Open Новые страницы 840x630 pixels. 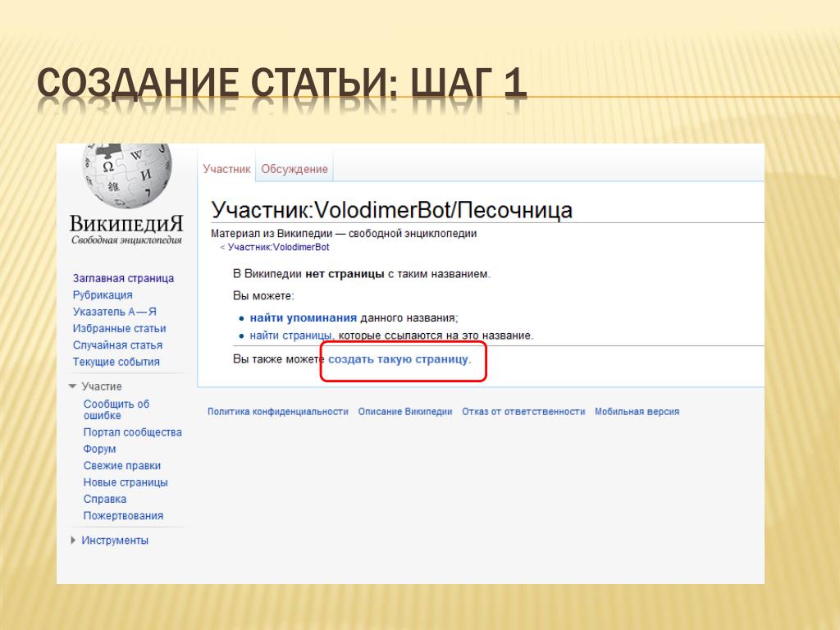(126, 482)
